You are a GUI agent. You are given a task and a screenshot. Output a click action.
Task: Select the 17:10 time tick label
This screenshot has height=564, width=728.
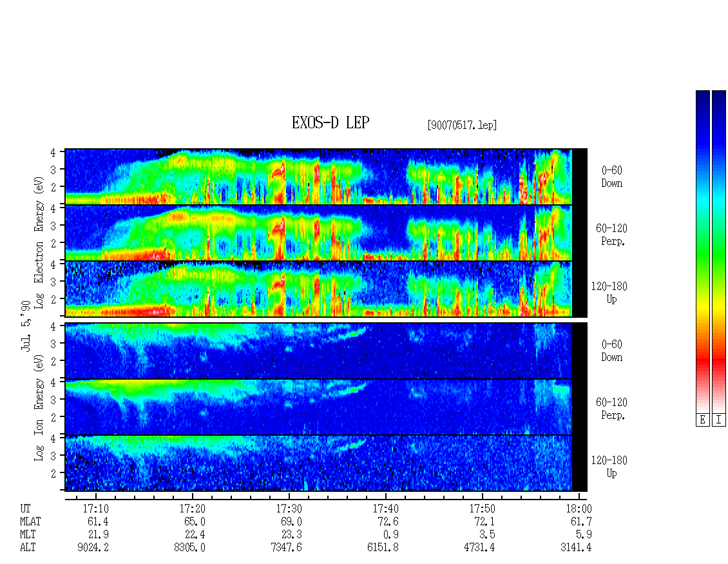tap(95, 509)
